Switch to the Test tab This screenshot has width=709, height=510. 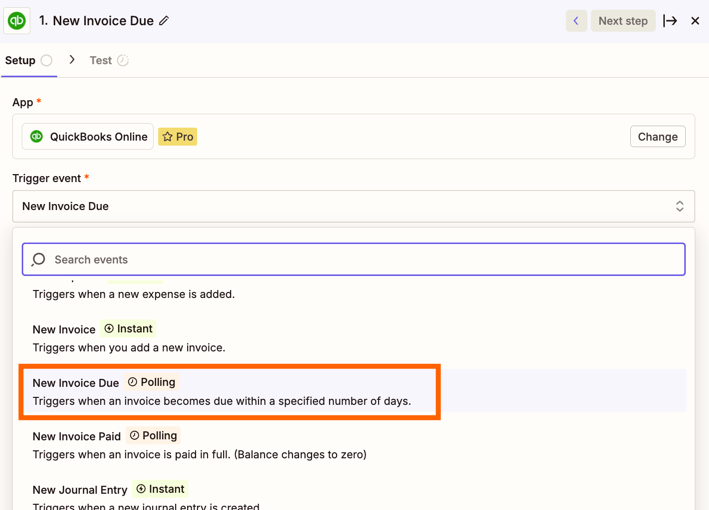point(109,61)
